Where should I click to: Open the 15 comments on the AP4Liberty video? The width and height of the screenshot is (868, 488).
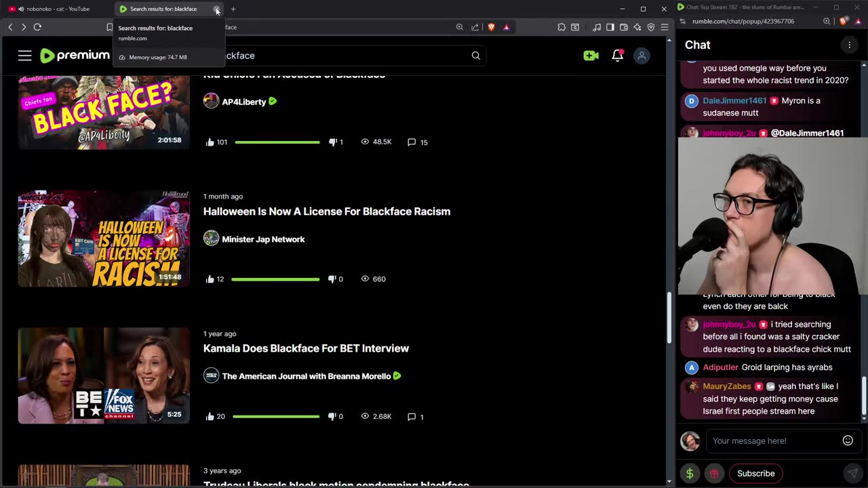417,142
